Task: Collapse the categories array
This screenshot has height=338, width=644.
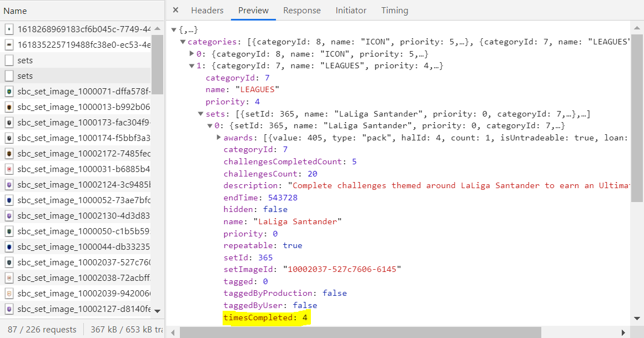Action: 183,42
